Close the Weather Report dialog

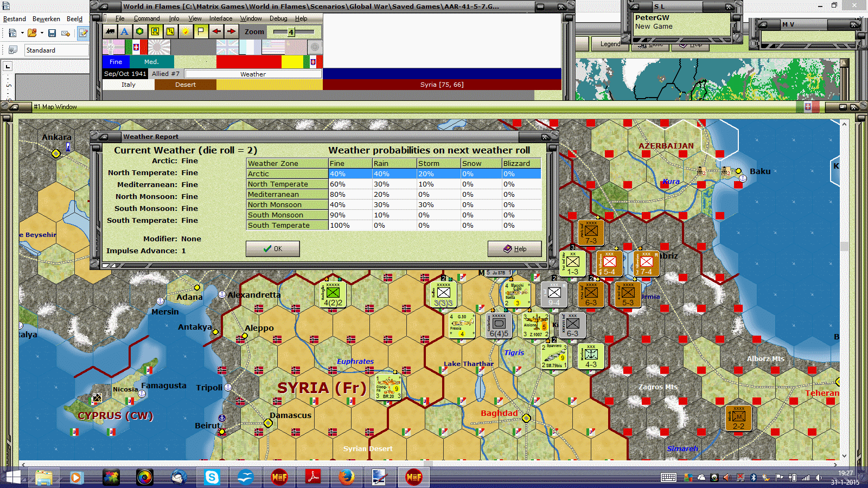point(545,137)
